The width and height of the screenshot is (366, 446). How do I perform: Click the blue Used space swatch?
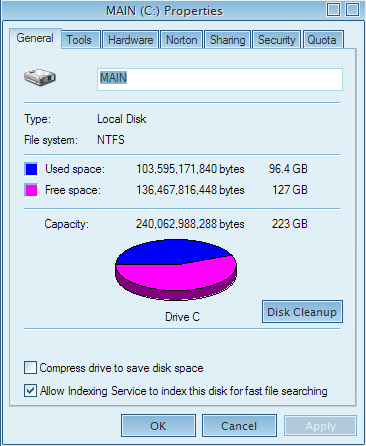(31, 169)
